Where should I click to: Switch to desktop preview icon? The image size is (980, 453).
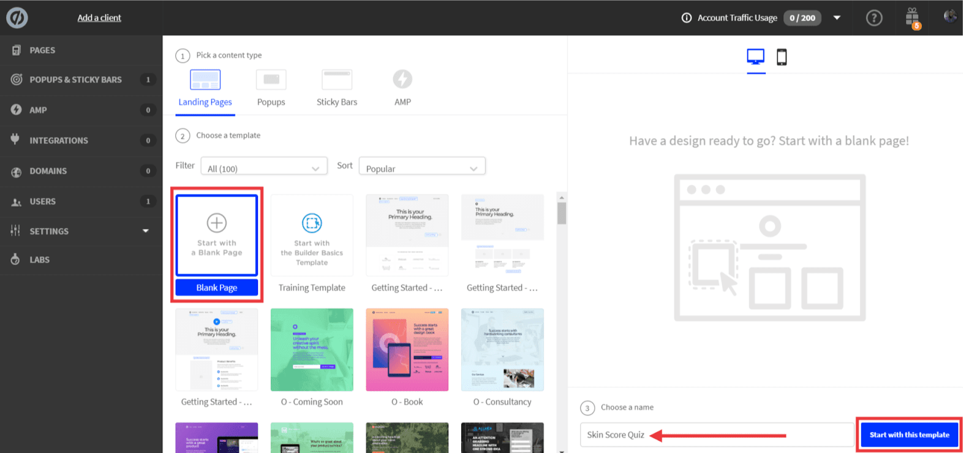pos(756,57)
